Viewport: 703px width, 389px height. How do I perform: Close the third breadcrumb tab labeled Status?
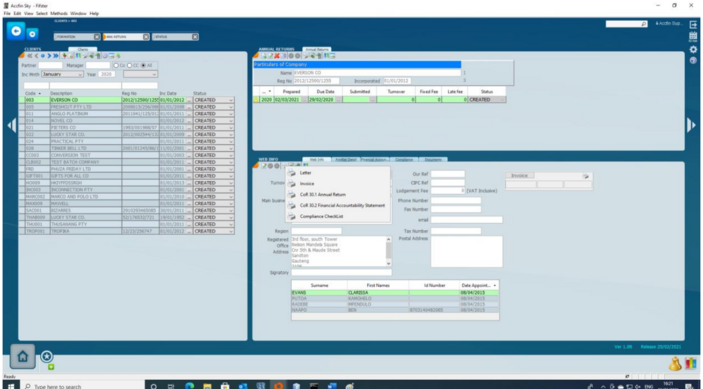pos(195,37)
